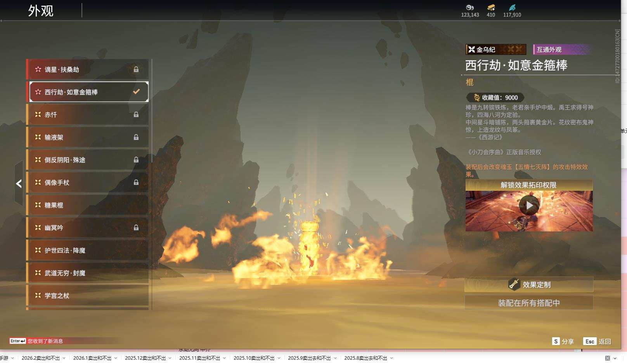Click the lock icon on 偶像手杖
The image size is (627, 364).
[x=136, y=183]
